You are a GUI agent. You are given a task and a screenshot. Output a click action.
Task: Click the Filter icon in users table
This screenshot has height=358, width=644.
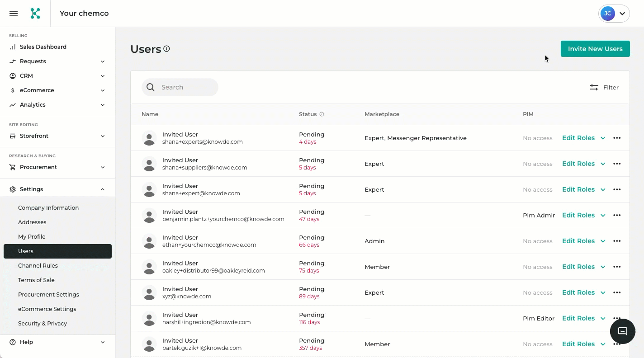[594, 87]
